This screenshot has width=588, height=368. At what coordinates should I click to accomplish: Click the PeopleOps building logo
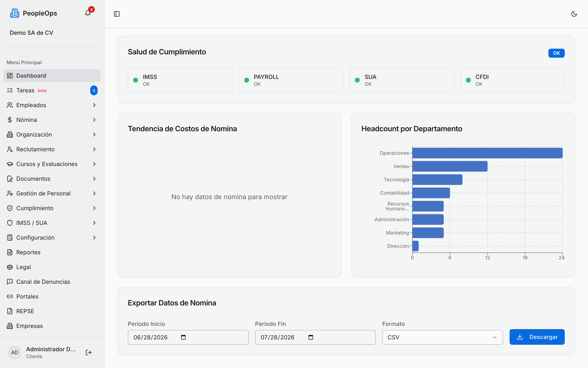[14, 13]
